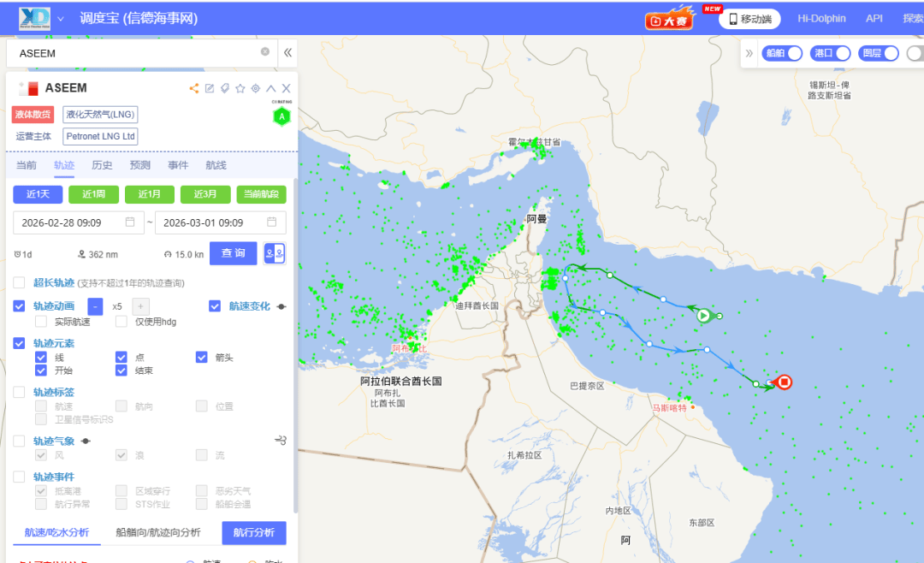Switch to the 历史 tab
Image resolution: width=924 pixels, height=563 pixels.
[x=102, y=165]
